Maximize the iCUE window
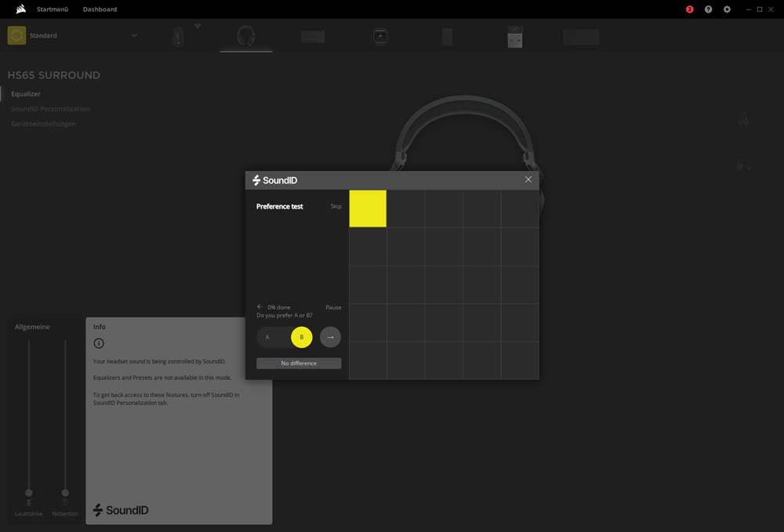The width and height of the screenshot is (784, 532). tap(760, 9)
